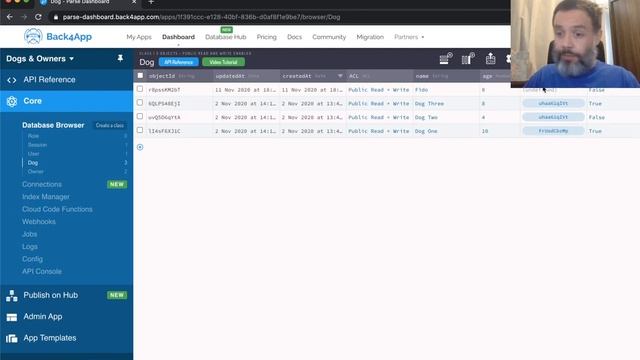Screen dimensions: 640x360
Task: Click the updatedAt column header
Action: [247, 76]
